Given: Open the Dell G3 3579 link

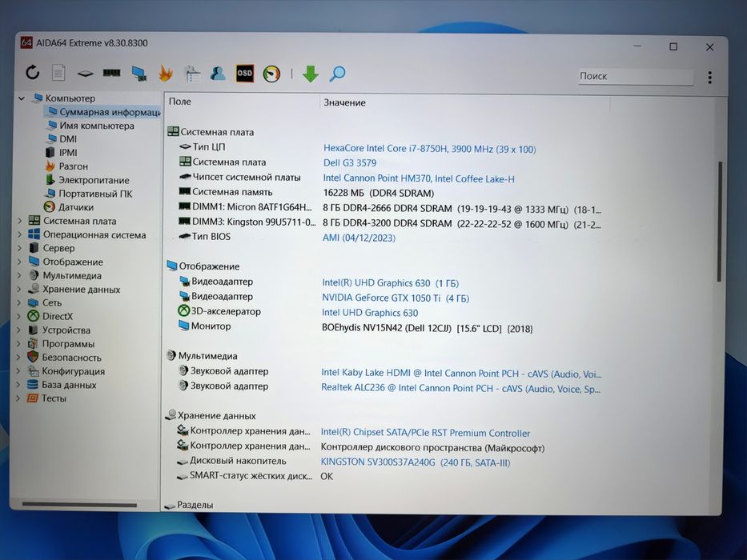Looking at the screenshot, I should pyautogui.click(x=350, y=163).
